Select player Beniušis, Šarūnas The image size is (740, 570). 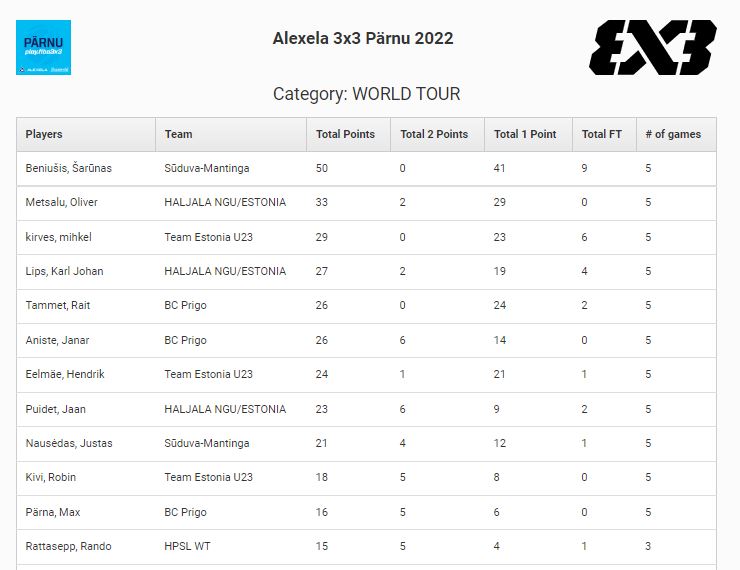click(68, 168)
